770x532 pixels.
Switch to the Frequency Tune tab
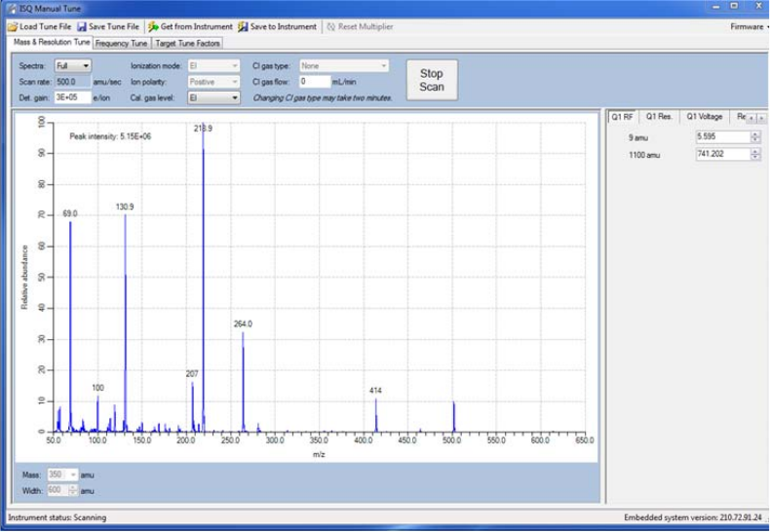(122, 43)
